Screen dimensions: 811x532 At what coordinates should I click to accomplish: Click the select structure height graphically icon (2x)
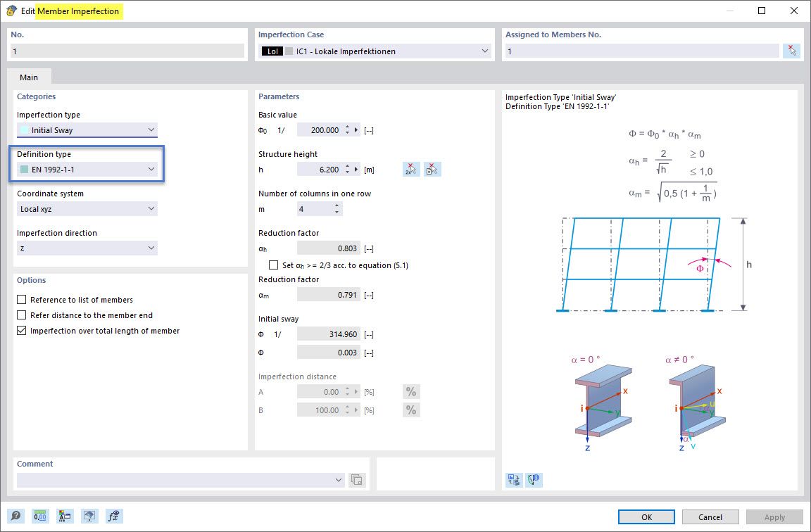[x=410, y=169]
